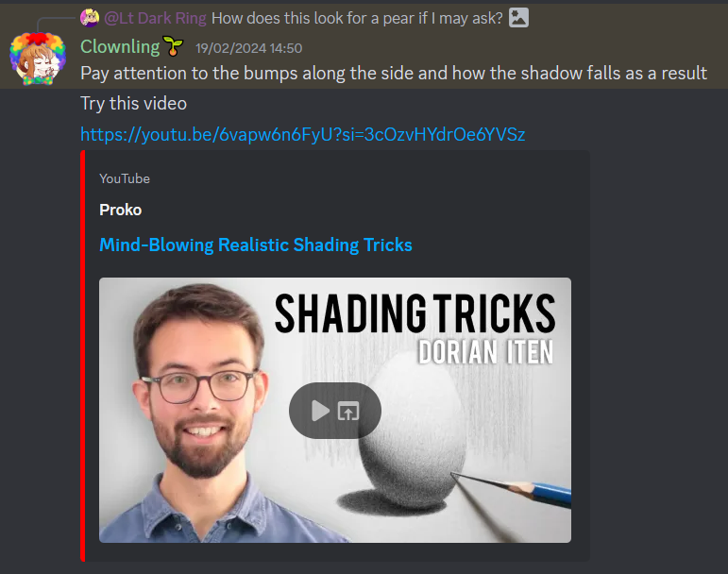
Task: Click the 19/02/2024 14:50 timestamp
Action: pyautogui.click(x=249, y=48)
